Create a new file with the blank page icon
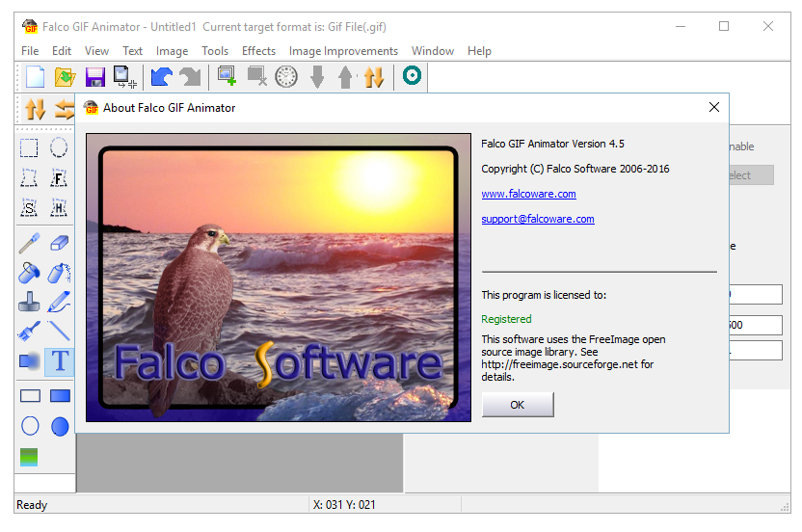Screen dimensions: 802x532 pos(35,77)
